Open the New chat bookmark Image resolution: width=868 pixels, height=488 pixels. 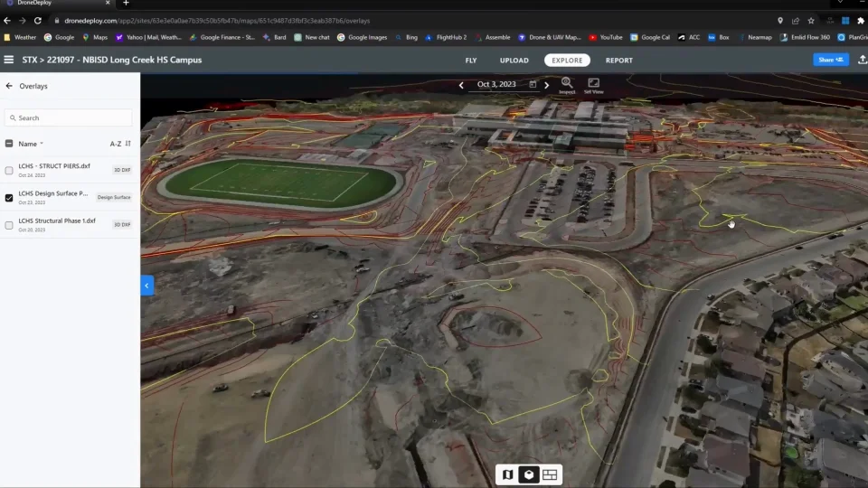[x=312, y=37]
